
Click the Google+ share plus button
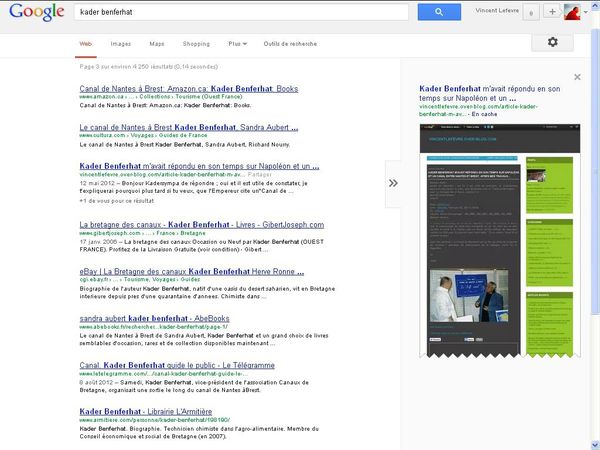pyautogui.click(x=552, y=12)
